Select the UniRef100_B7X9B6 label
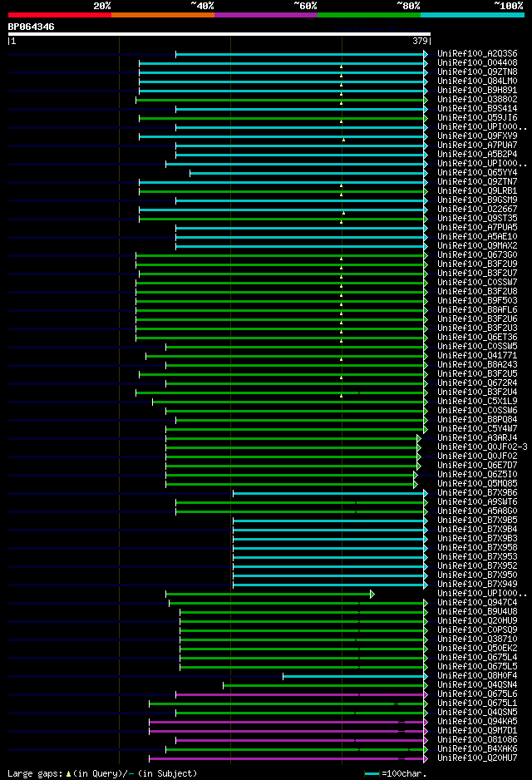Image resolution: width=532 pixels, height=780 pixels. pyautogui.click(x=477, y=493)
